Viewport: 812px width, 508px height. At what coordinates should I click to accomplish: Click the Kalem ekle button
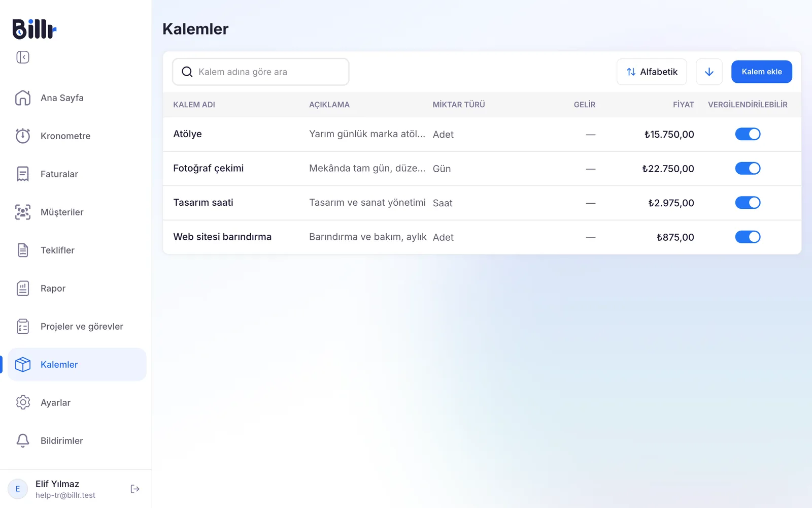pos(761,72)
